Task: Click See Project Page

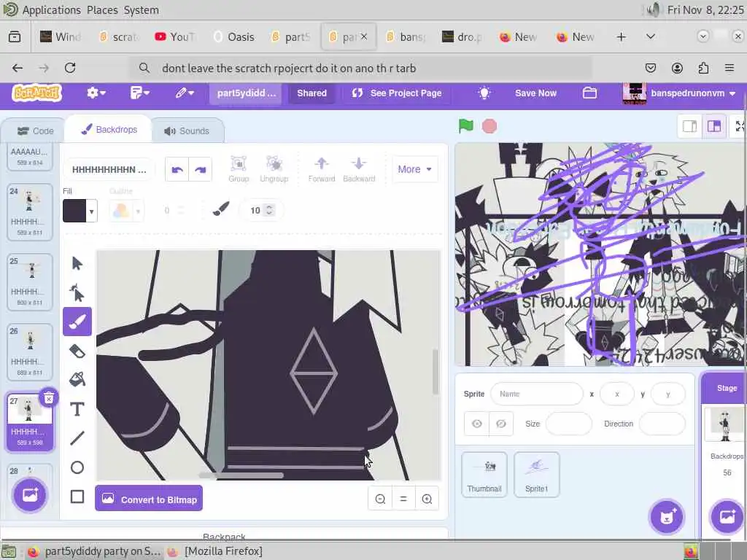Action: tap(396, 93)
